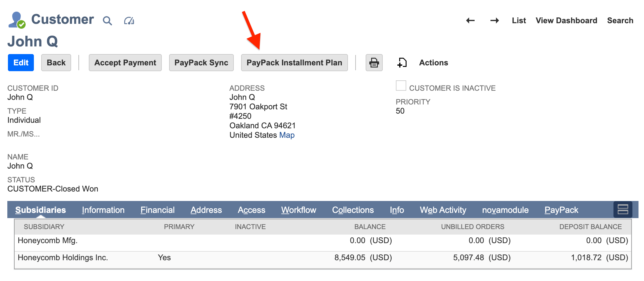Select the Web Activity tab
Image resolution: width=644 pixels, height=281 pixels.
[443, 210]
